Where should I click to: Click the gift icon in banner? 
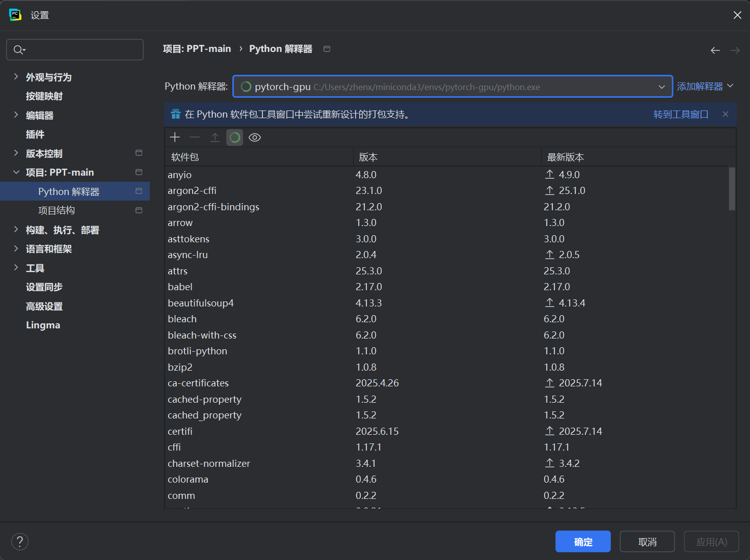point(176,114)
